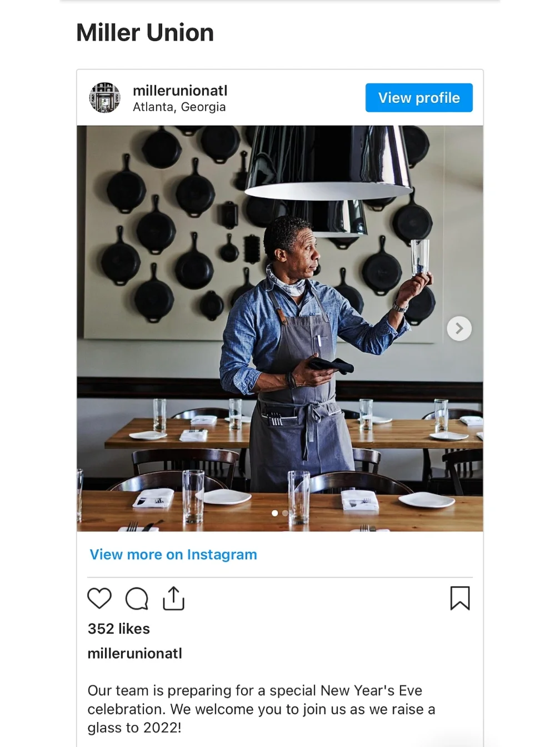This screenshot has width=560, height=747.
Task: Click the View profile button
Action: [x=419, y=97]
